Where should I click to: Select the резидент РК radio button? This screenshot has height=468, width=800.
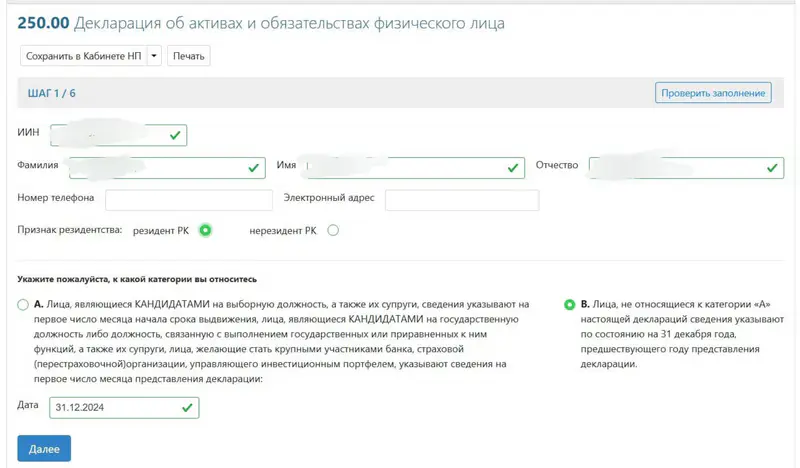(206, 230)
